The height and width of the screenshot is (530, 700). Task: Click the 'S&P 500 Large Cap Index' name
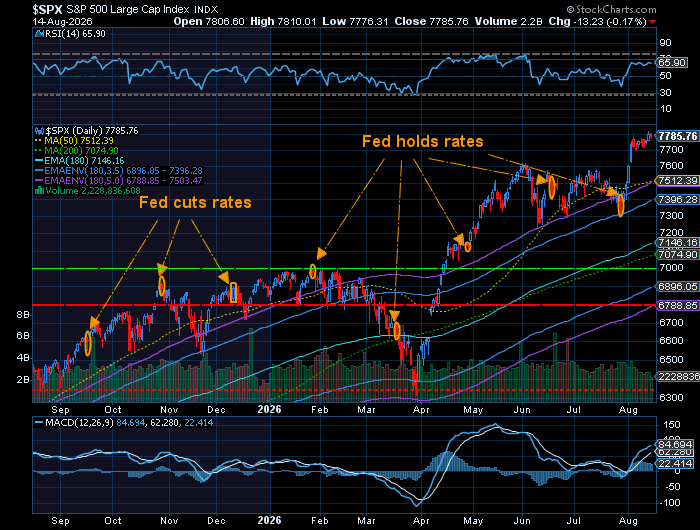point(128,9)
